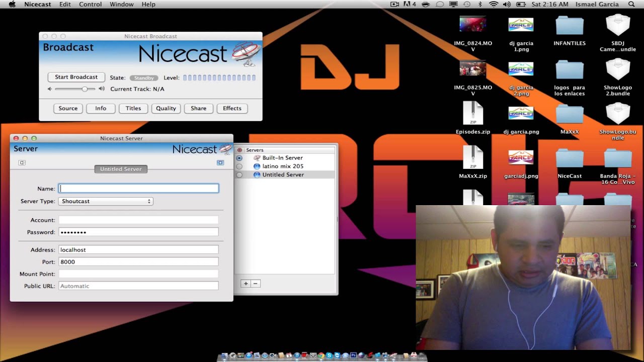Select the Built-In Server radio button
Screen dimensions: 644x362
point(239,158)
